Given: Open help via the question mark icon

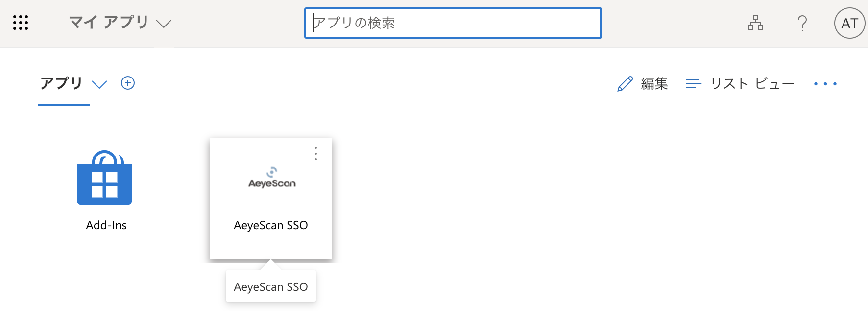Looking at the screenshot, I should (x=802, y=23).
